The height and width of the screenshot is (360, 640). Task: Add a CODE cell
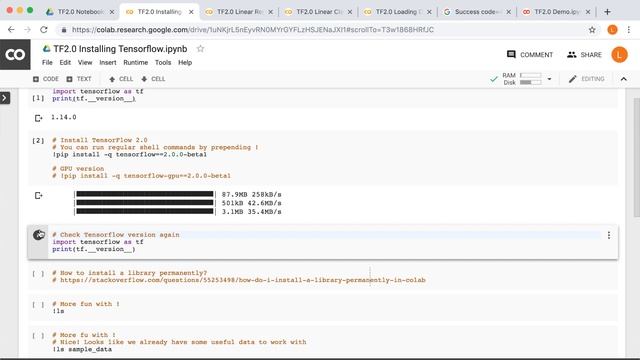[x=46, y=79]
